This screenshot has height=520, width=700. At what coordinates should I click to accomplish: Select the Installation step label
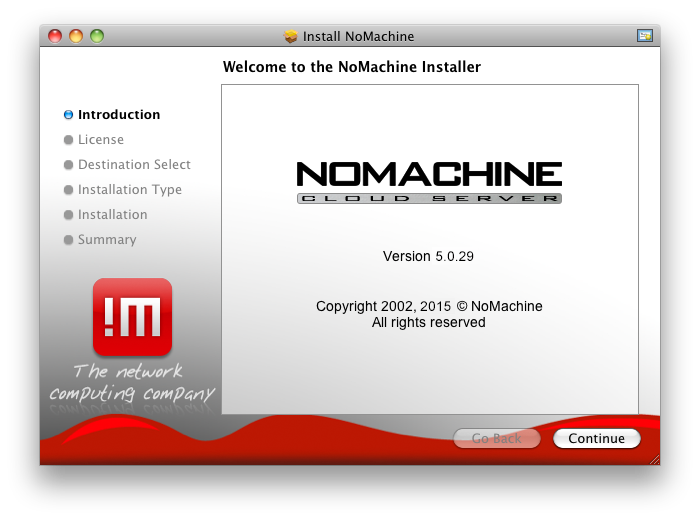112,215
